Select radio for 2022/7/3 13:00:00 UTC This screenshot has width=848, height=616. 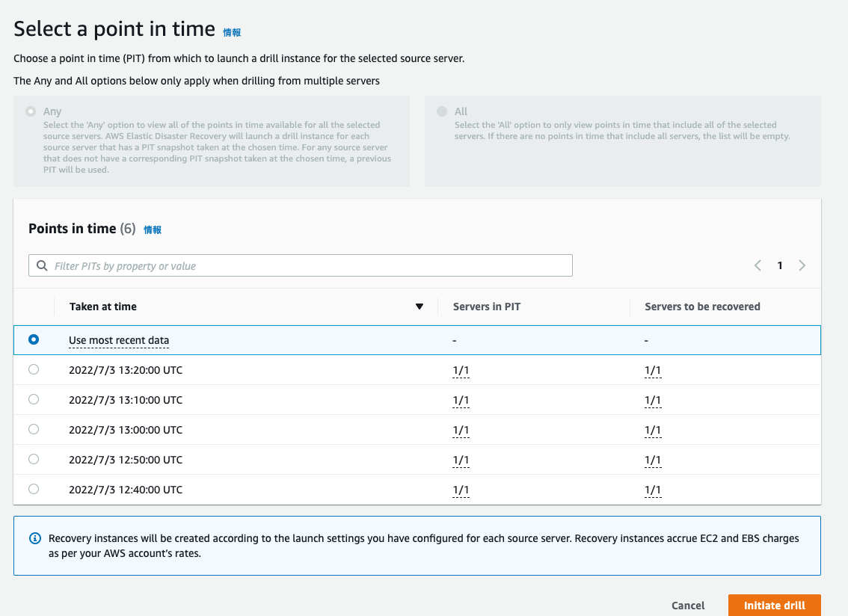34,429
